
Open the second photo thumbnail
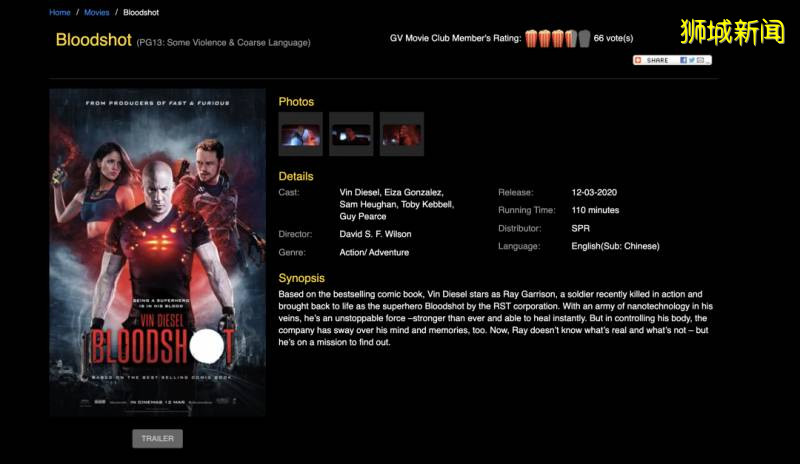pyautogui.click(x=351, y=134)
